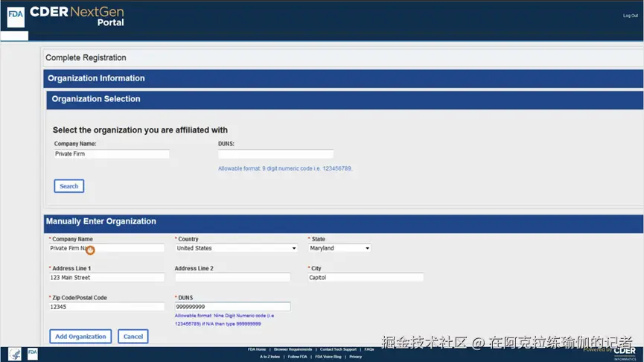This screenshot has height=362, width=644.
Task: Open the FAQs footer link
Action: [369, 349]
